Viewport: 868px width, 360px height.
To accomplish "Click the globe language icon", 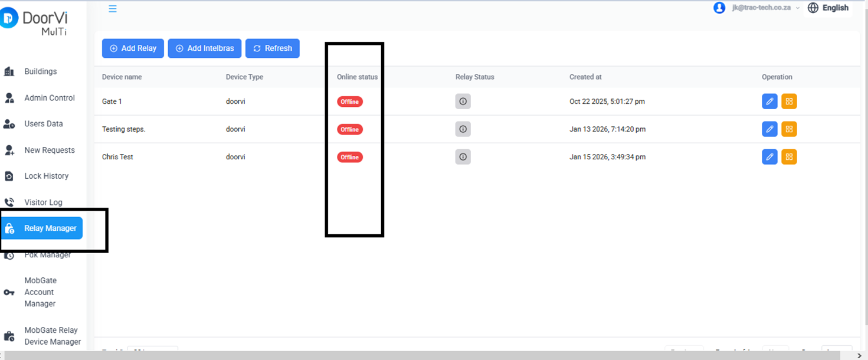I will click(813, 8).
